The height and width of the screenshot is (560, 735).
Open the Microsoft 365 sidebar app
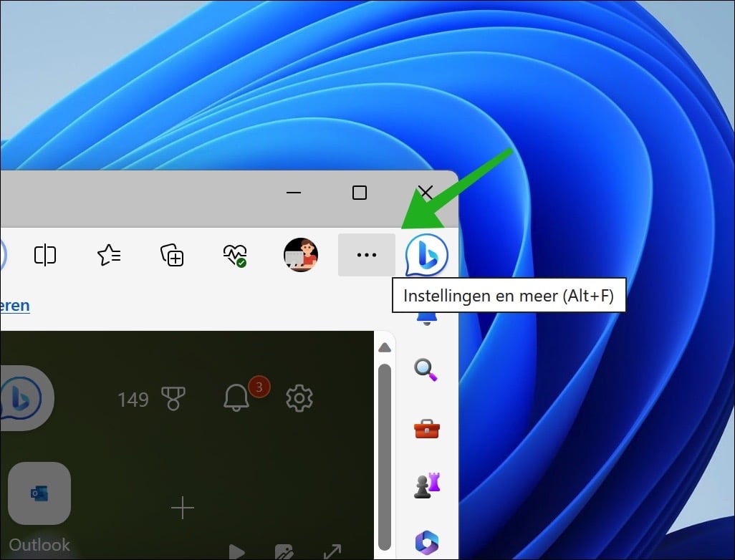(426, 541)
